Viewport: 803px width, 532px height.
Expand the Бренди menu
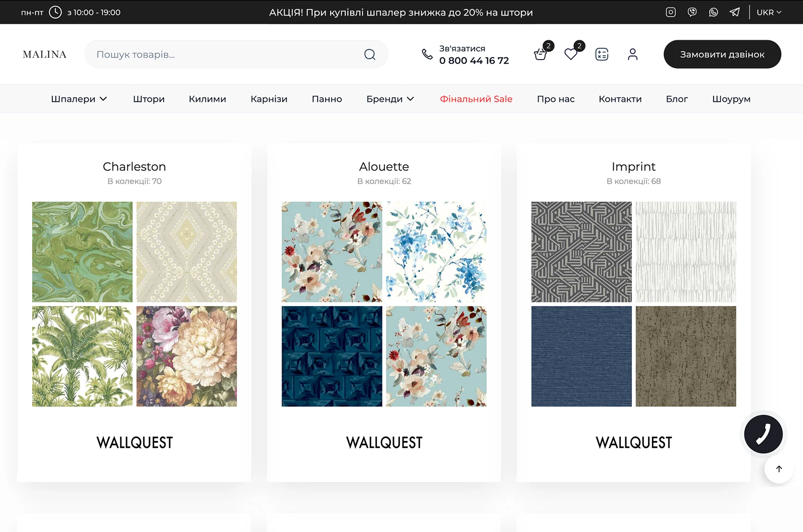390,99
